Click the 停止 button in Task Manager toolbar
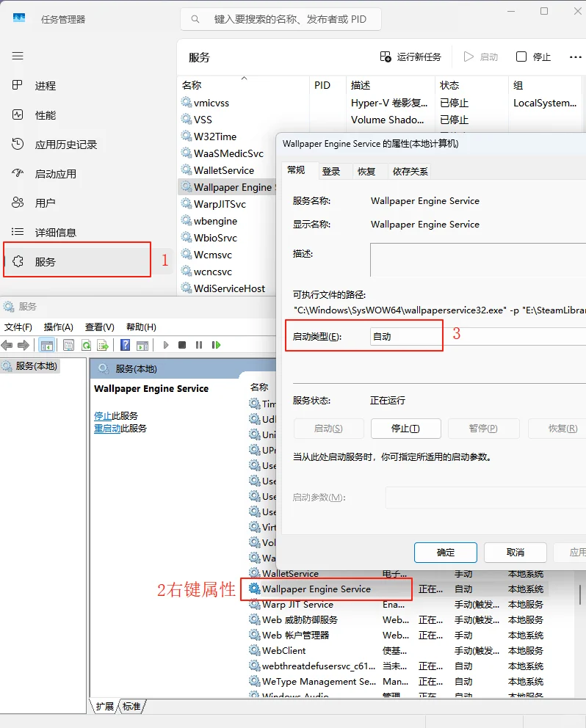Screen dimensions: 586x728 (x=533, y=57)
